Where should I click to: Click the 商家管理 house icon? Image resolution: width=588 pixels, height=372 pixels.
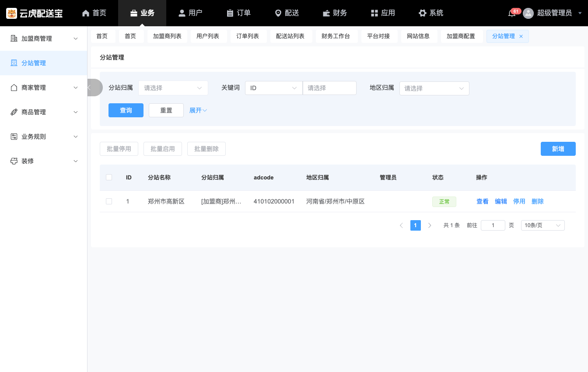14,88
